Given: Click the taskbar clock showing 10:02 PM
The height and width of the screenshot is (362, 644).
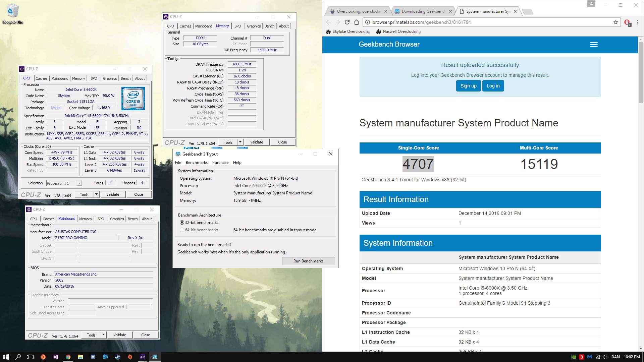Looking at the screenshot, I should click(632, 357).
